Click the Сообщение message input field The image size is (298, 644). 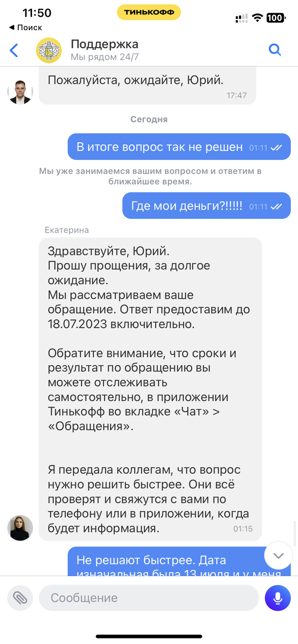coord(149,598)
